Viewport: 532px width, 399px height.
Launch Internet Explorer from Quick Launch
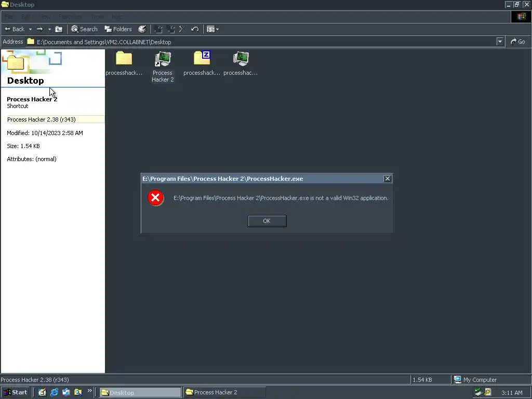tap(54, 392)
